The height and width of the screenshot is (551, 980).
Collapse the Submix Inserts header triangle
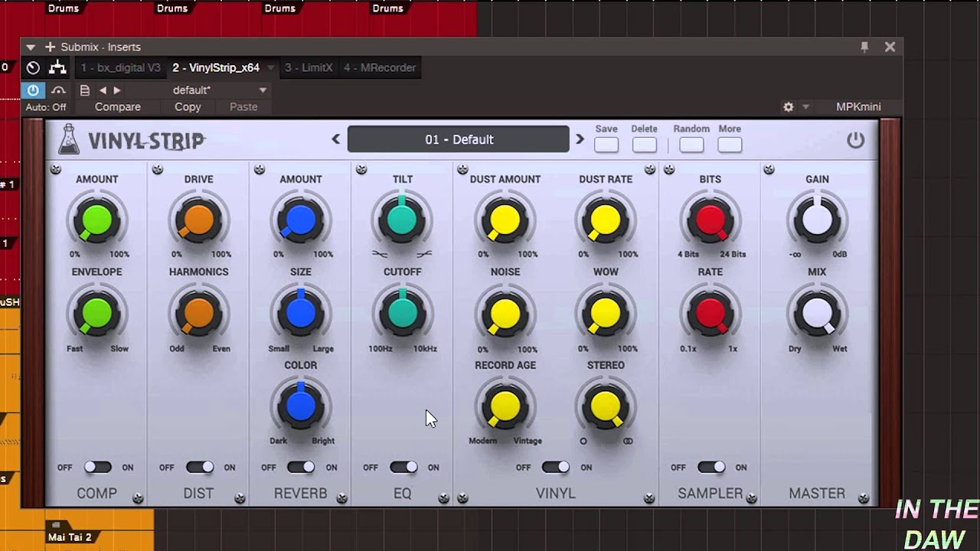click(x=31, y=47)
